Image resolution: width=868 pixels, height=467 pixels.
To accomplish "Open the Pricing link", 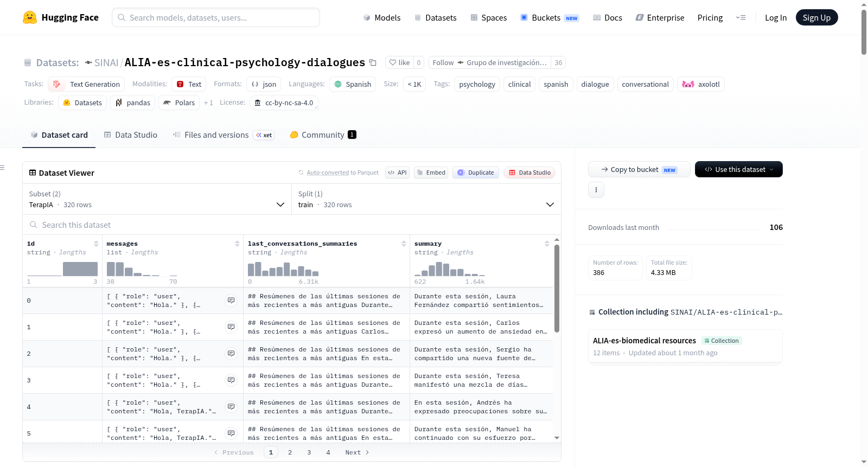I will pyautogui.click(x=710, y=17).
